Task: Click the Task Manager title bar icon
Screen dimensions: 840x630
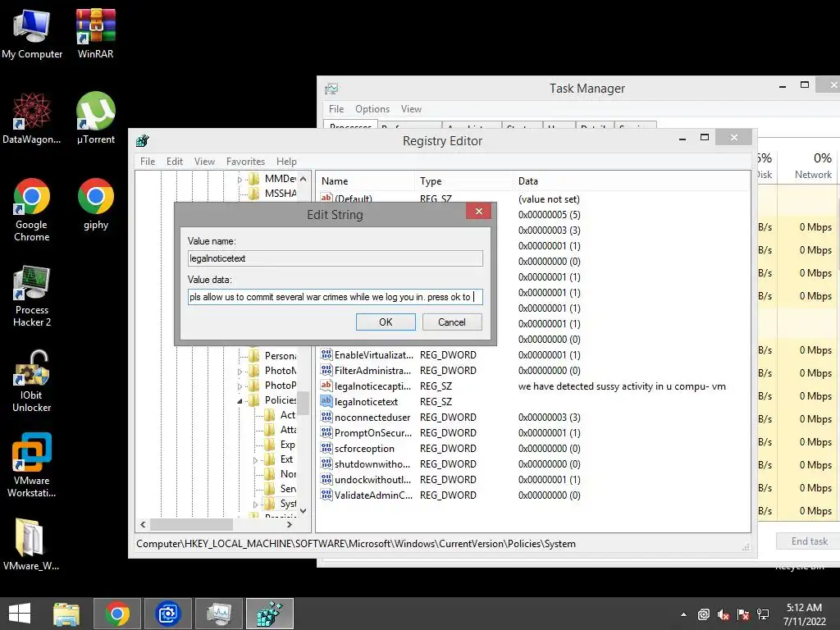Action: (x=331, y=89)
